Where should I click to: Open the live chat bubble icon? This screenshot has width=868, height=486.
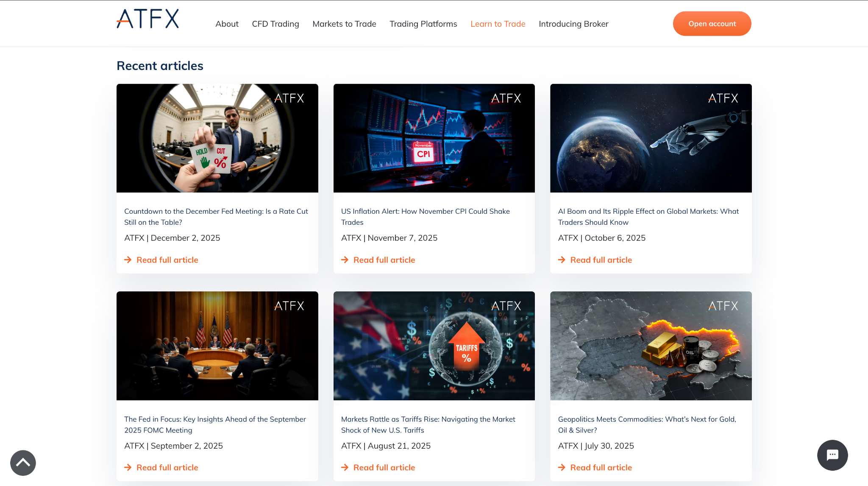point(832,455)
